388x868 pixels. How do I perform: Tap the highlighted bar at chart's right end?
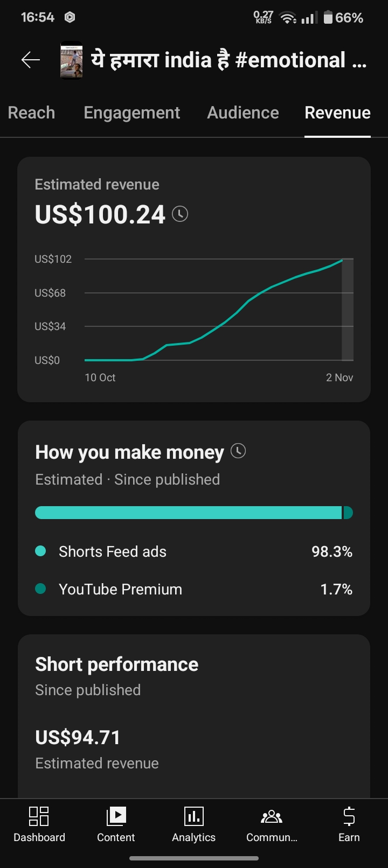click(x=348, y=310)
